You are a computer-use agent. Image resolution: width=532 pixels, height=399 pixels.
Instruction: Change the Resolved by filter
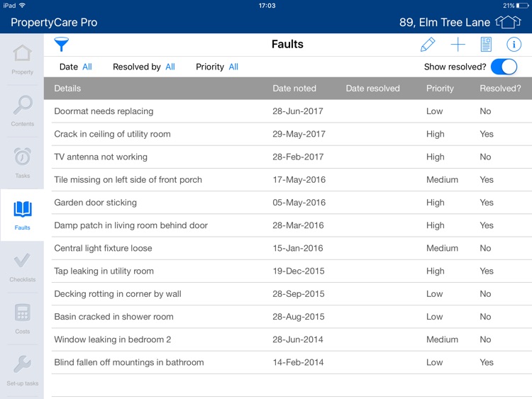tap(170, 67)
